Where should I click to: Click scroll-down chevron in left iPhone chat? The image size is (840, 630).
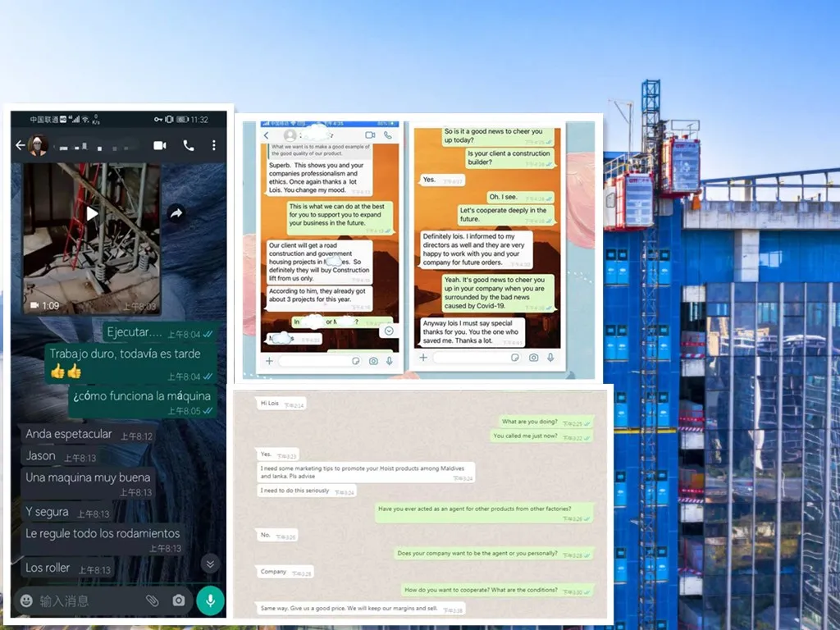pos(389,331)
